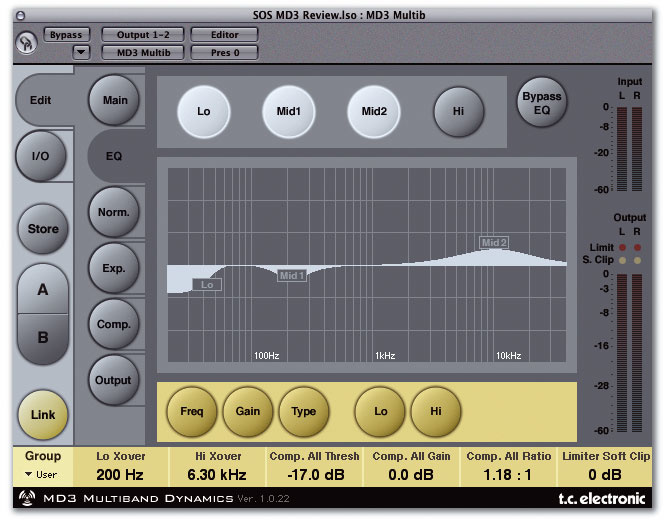The width and height of the screenshot is (668, 526).
Task: Open the Output section
Action: pyautogui.click(x=113, y=380)
